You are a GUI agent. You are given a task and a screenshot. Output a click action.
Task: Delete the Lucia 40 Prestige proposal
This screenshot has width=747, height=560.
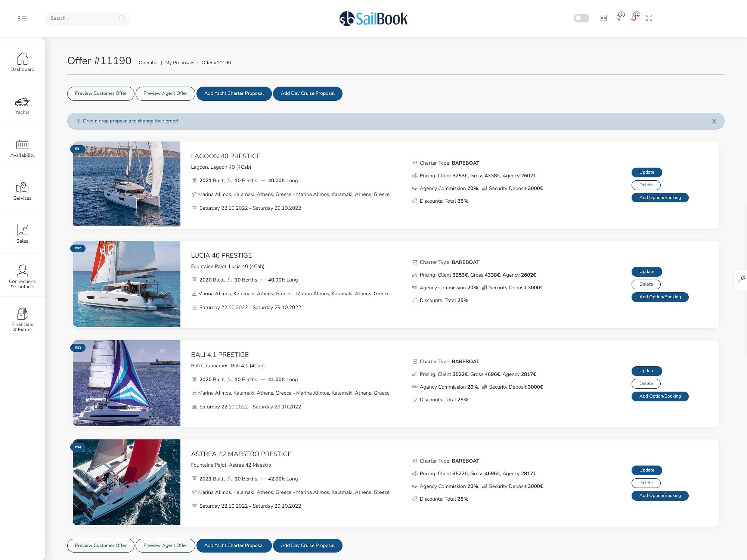click(x=646, y=284)
